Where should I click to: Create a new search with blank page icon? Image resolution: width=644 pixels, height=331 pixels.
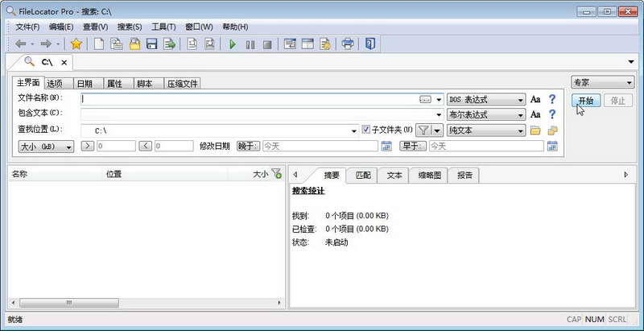click(99, 44)
